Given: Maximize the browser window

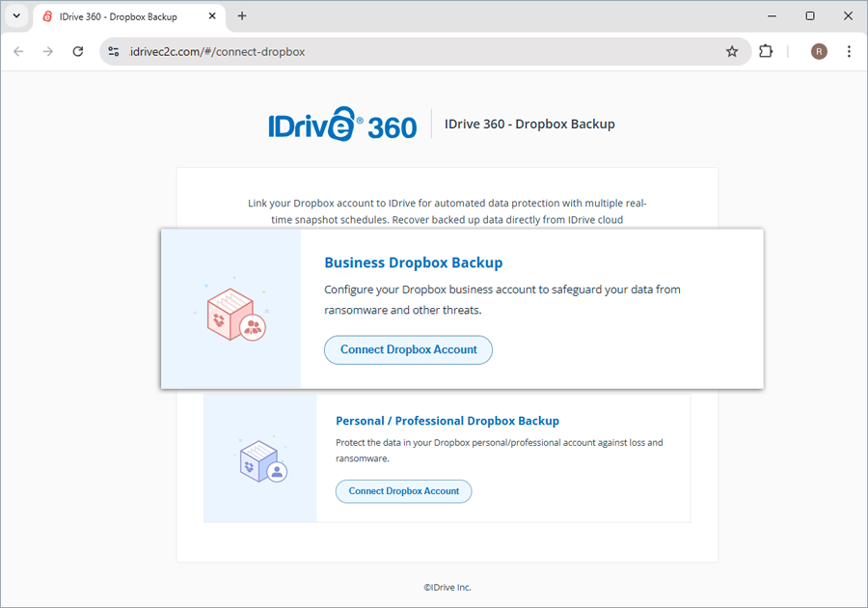Looking at the screenshot, I should [810, 16].
